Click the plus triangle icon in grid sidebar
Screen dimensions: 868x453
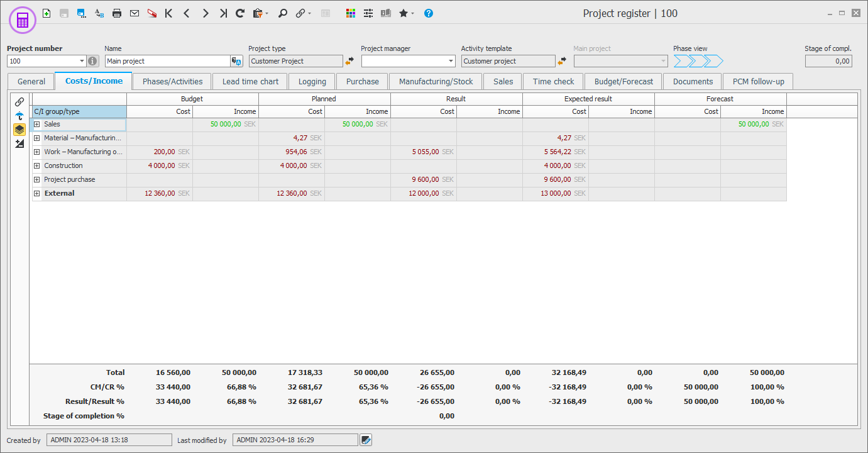tap(19, 143)
